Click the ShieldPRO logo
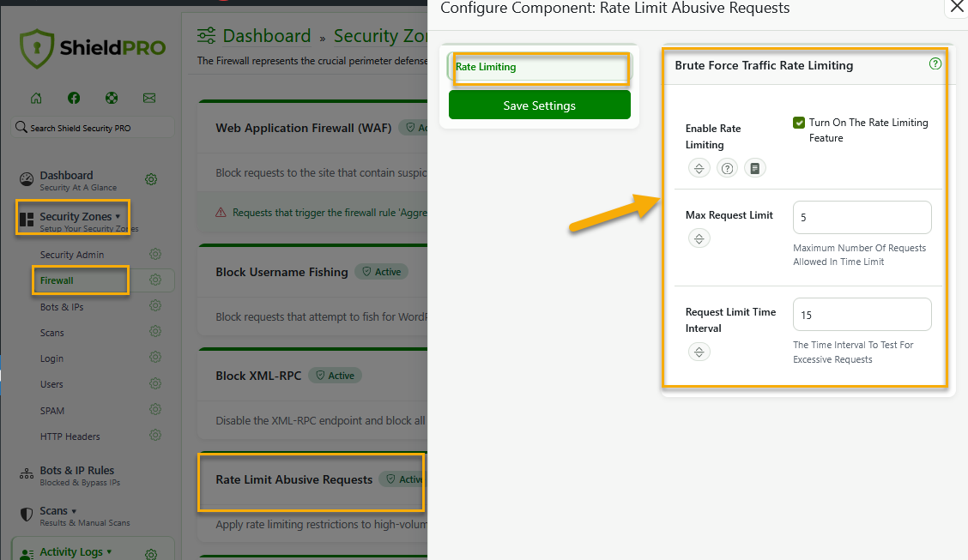968x560 pixels. click(x=93, y=47)
